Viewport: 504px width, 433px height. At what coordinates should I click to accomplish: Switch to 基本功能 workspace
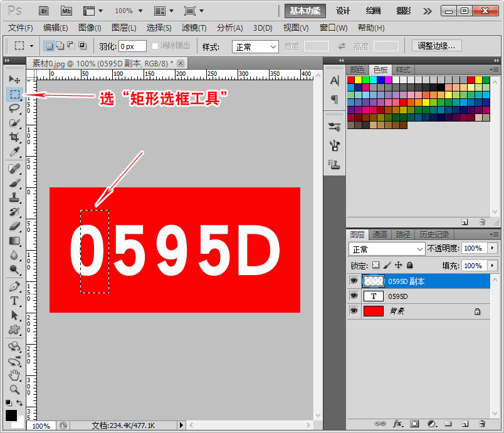pyautogui.click(x=305, y=11)
